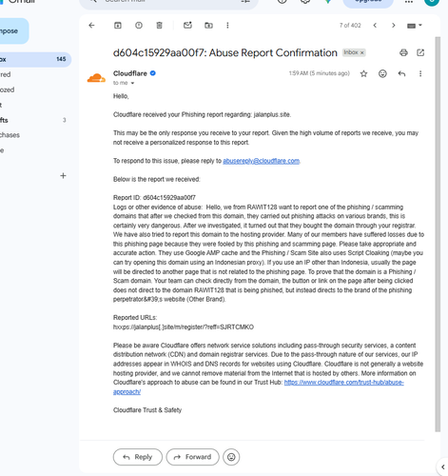
Task: Click the verified sender badge
Action: (x=153, y=73)
